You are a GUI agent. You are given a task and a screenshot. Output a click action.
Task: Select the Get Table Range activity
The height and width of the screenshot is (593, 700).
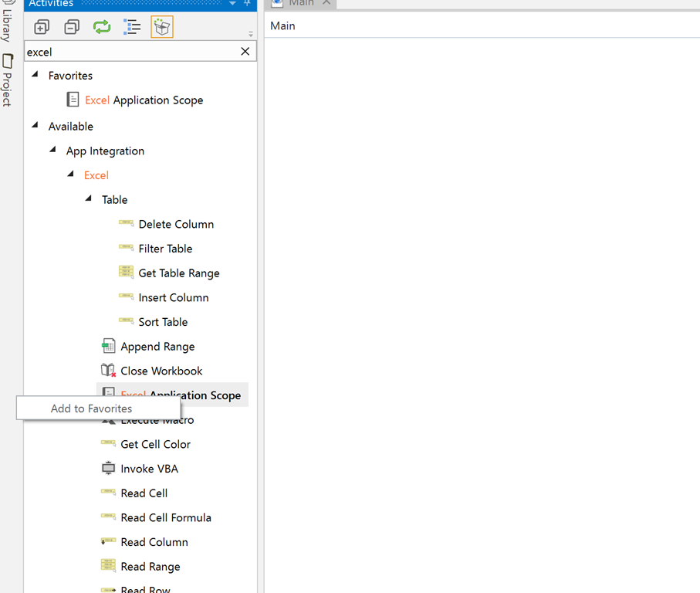[x=169, y=273]
